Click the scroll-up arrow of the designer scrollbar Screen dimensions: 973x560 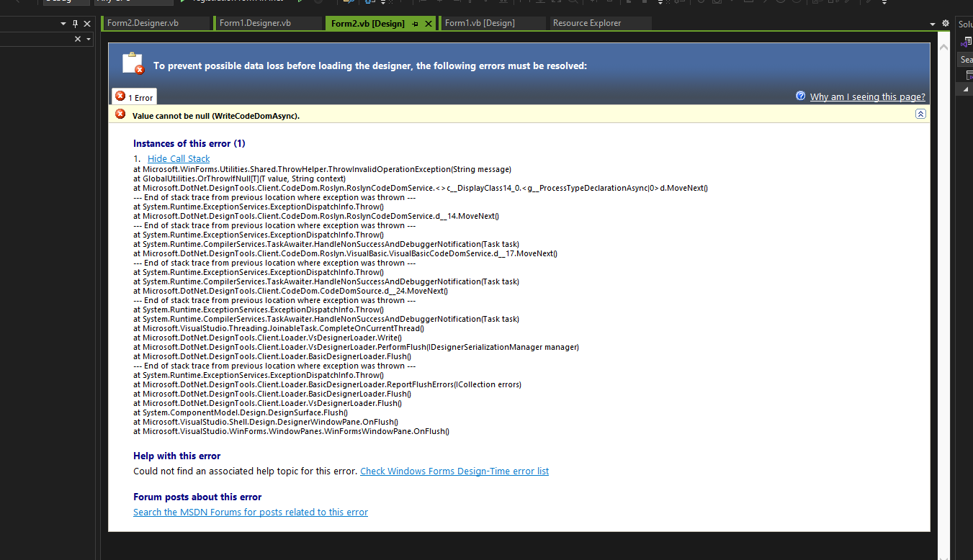[943, 47]
